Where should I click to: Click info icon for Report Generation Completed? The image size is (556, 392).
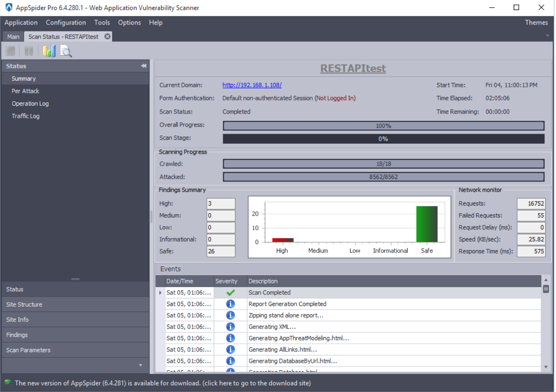click(x=231, y=304)
